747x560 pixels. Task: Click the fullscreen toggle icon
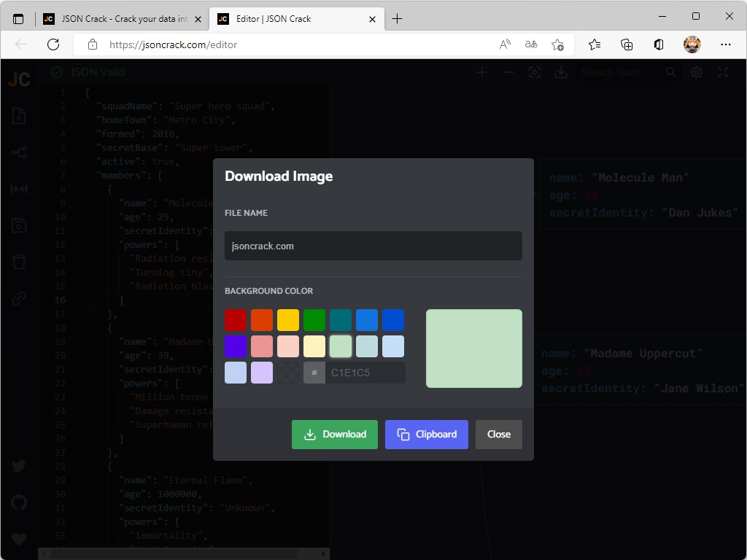[723, 72]
